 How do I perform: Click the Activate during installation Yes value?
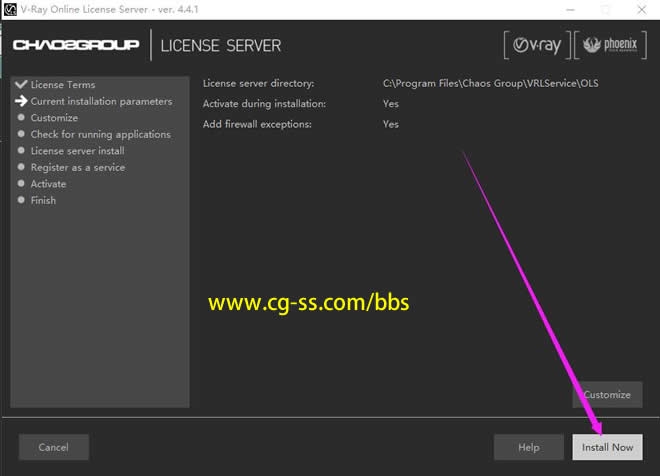[x=390, y=104]
